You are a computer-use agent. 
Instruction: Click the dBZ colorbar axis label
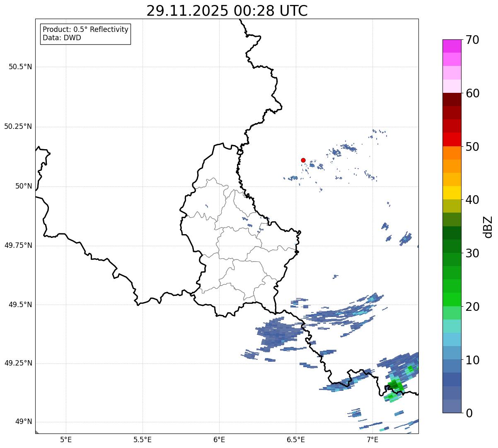(x=488, y=227)
